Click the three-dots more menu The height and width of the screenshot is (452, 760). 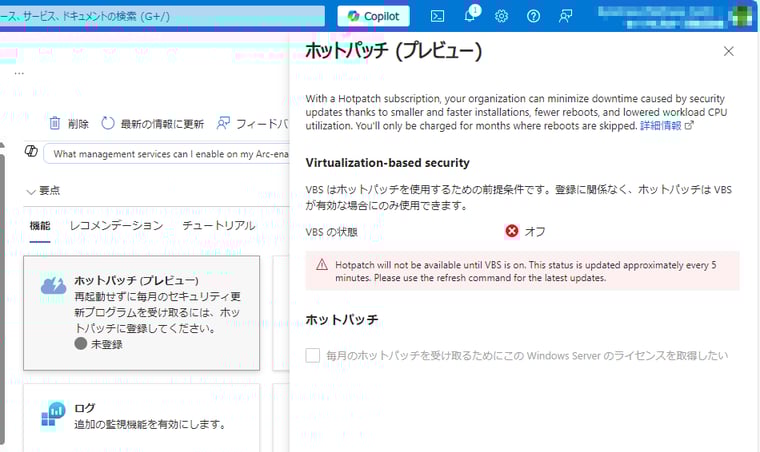coord(19,74)
